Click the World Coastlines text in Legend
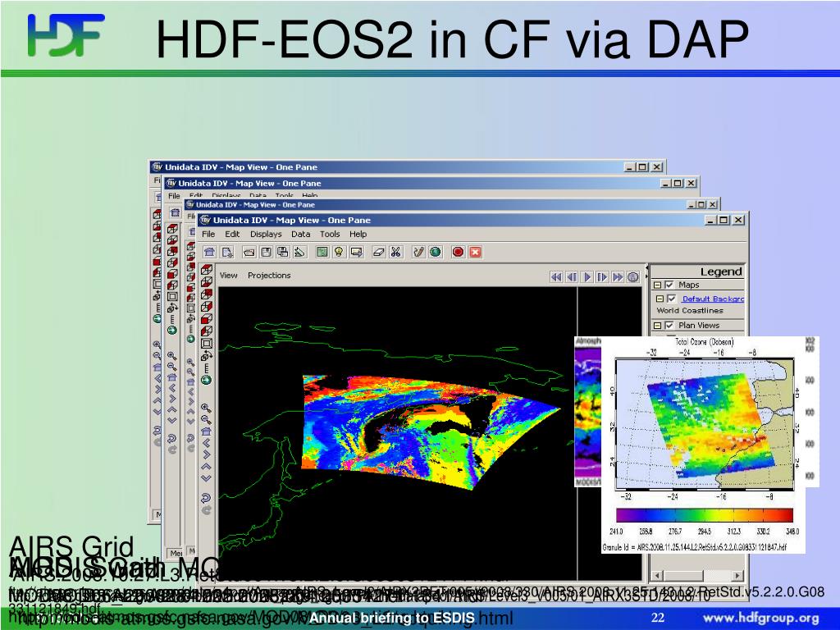 pyautogui.click(x=689, y=311)
